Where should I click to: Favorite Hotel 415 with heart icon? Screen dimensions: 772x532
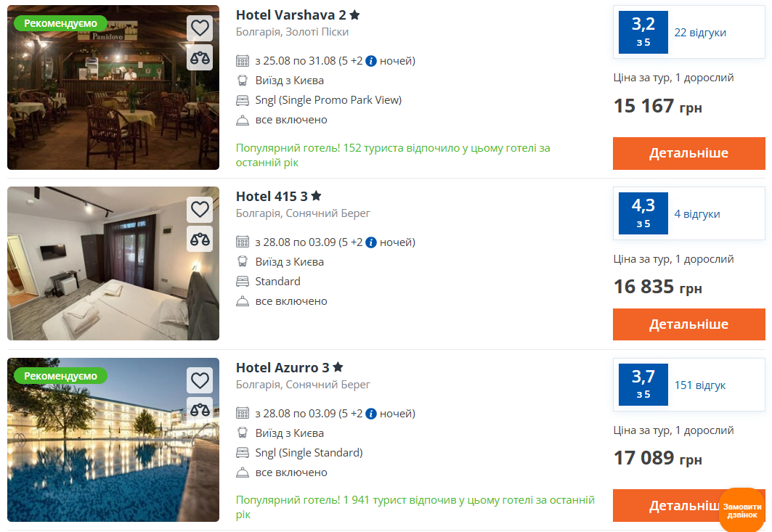click(x=200, y=209)
